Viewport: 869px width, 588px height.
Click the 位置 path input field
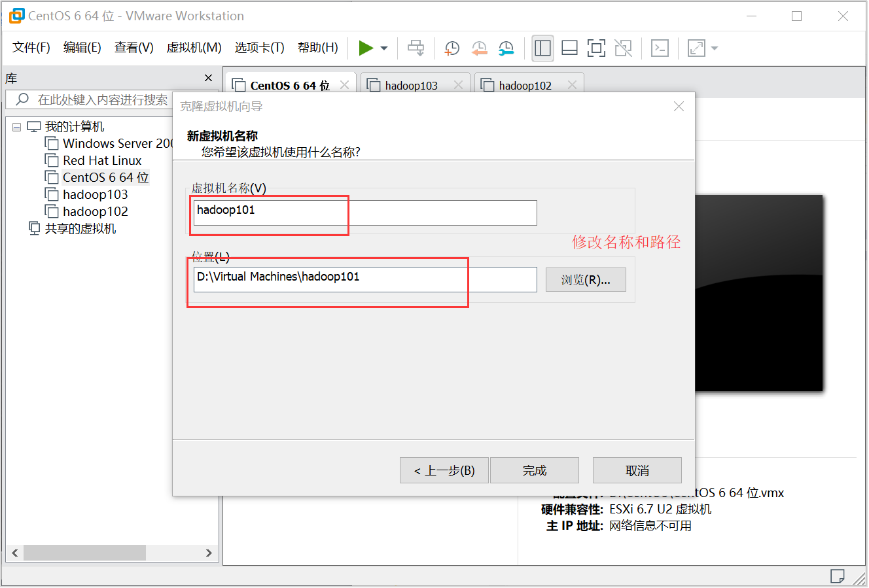click(365, 279)
